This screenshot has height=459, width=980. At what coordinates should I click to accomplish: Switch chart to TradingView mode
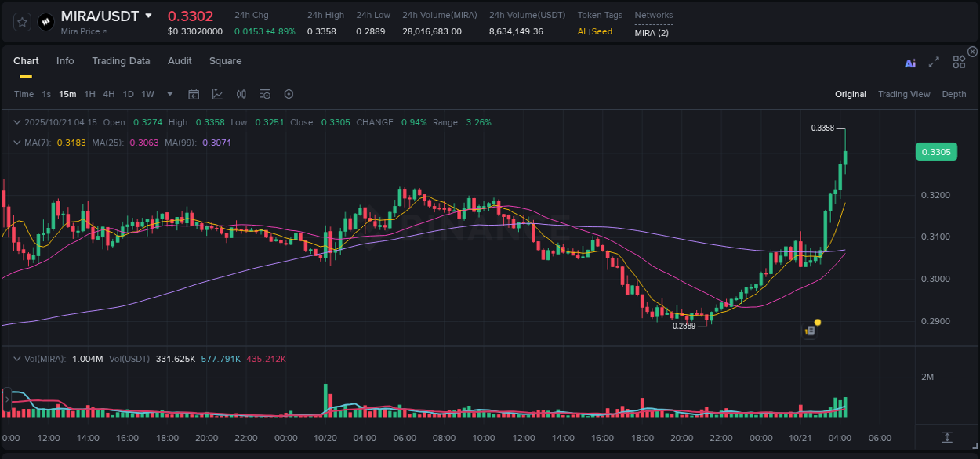pos(904,94)
